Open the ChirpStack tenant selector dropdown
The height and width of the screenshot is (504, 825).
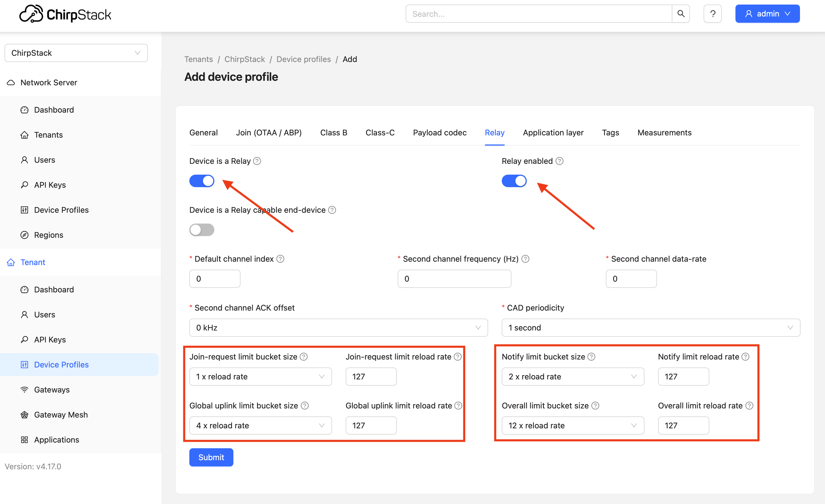[76, 53]
